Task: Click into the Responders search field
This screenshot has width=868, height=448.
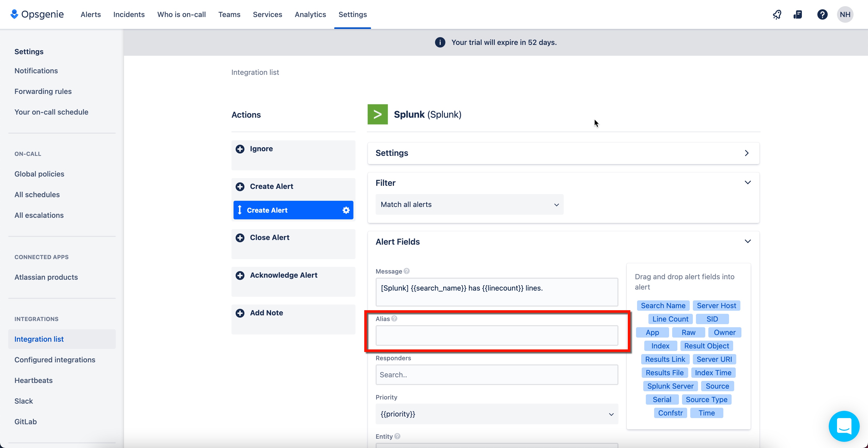Action: click(496, 375)
